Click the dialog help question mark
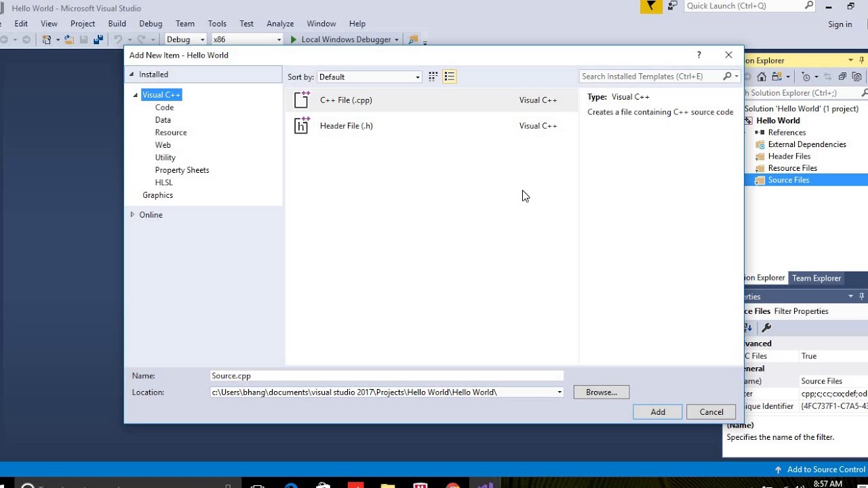868x488 pixels. coord(698,55)
